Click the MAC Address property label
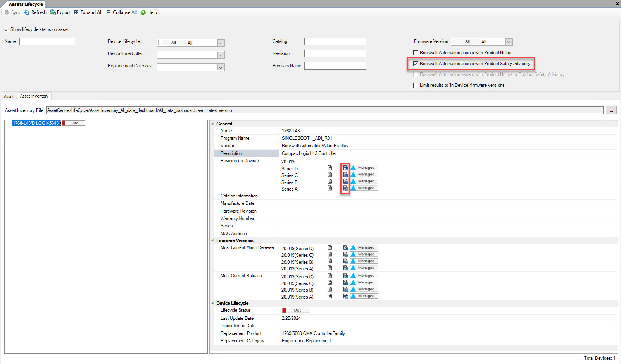This screenshot has width=621, height=364. (234, 234)
